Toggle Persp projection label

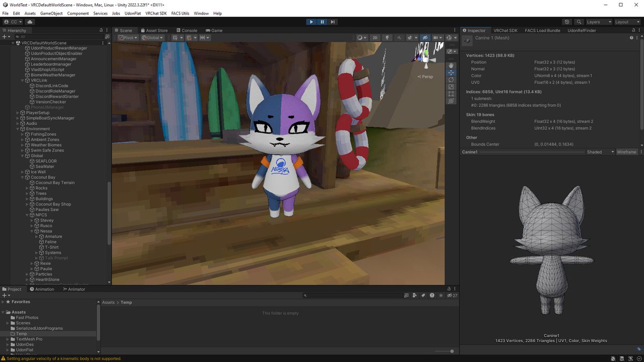(x=427, y=77)
